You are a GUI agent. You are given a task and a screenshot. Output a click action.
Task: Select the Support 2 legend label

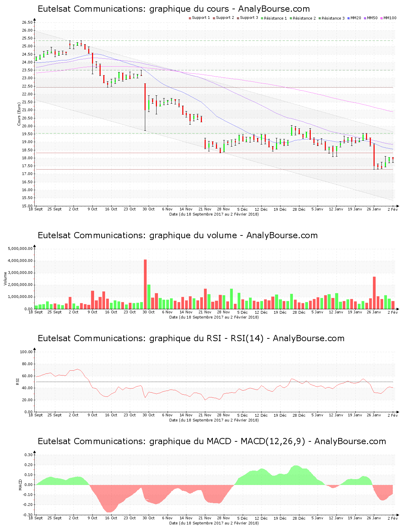[x=225, y=18]
